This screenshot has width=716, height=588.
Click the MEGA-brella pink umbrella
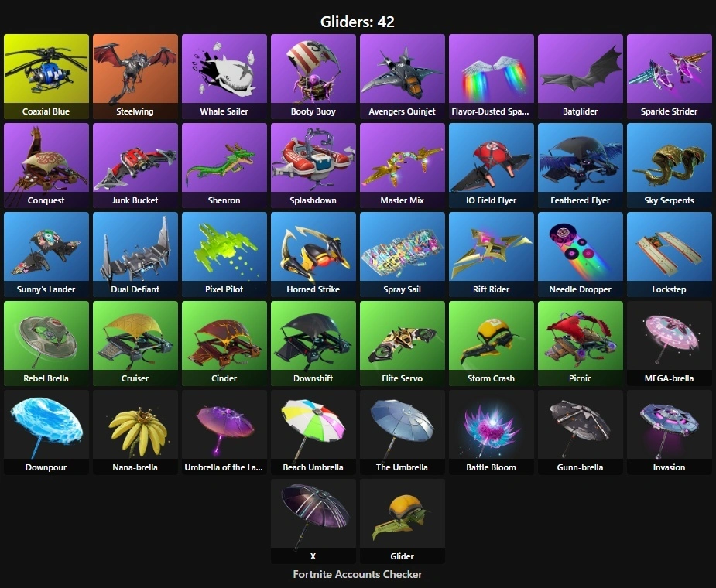tap(670, 344)
